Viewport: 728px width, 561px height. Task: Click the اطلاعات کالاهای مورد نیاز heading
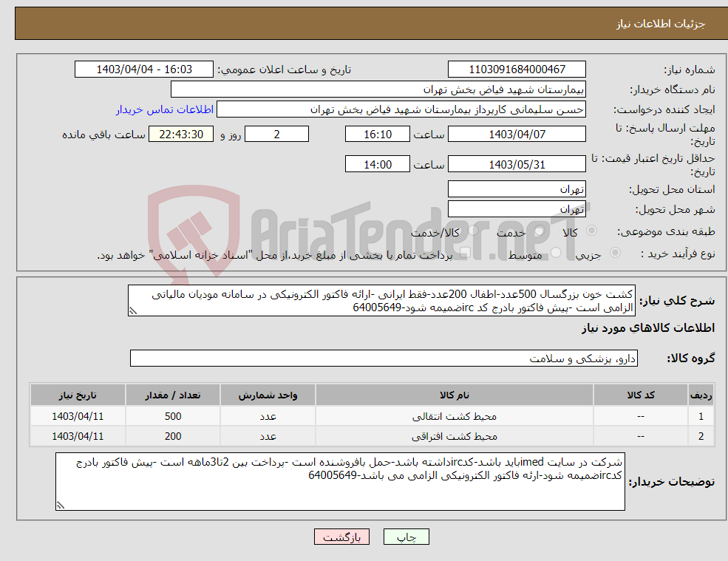647,328
